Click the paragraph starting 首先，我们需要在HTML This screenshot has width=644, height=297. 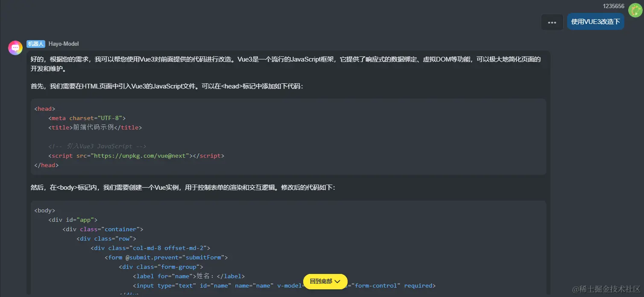click(167, 86)
